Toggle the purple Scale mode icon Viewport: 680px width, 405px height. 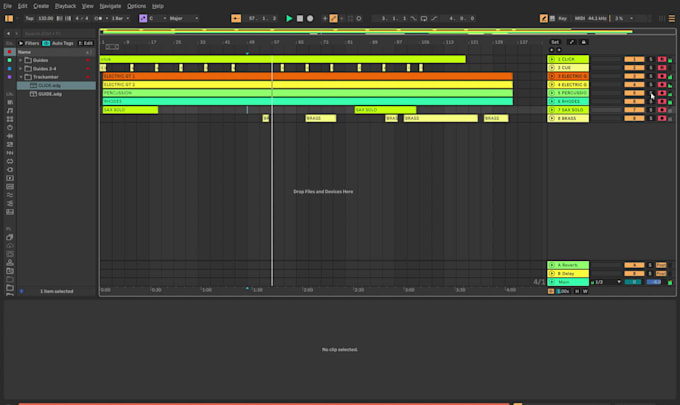point(143,18)
